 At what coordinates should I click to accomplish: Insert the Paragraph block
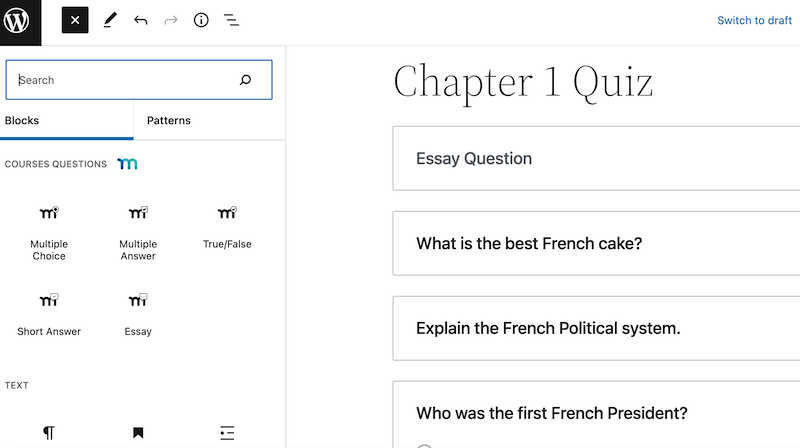click(48, 433)
